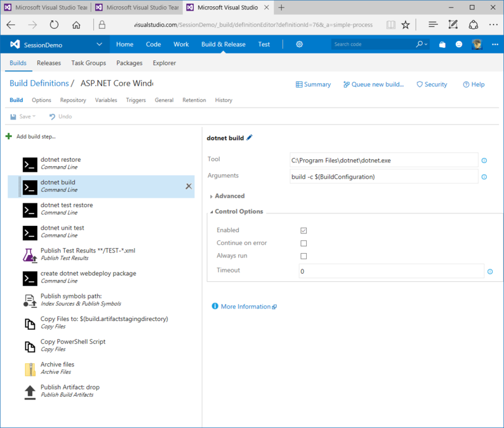Click the Publish Artifact drop upload icon
504x428 pixels.
[x=30, y=392]
